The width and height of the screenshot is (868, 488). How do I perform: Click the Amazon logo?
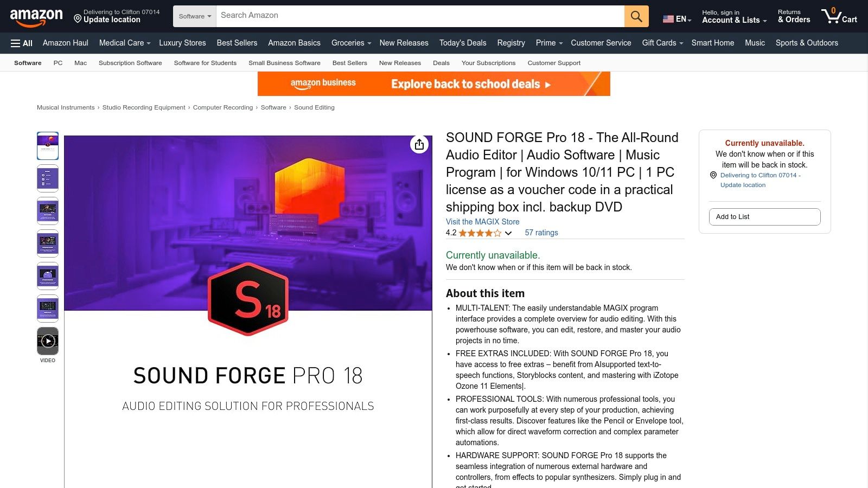tap(36, 17)
